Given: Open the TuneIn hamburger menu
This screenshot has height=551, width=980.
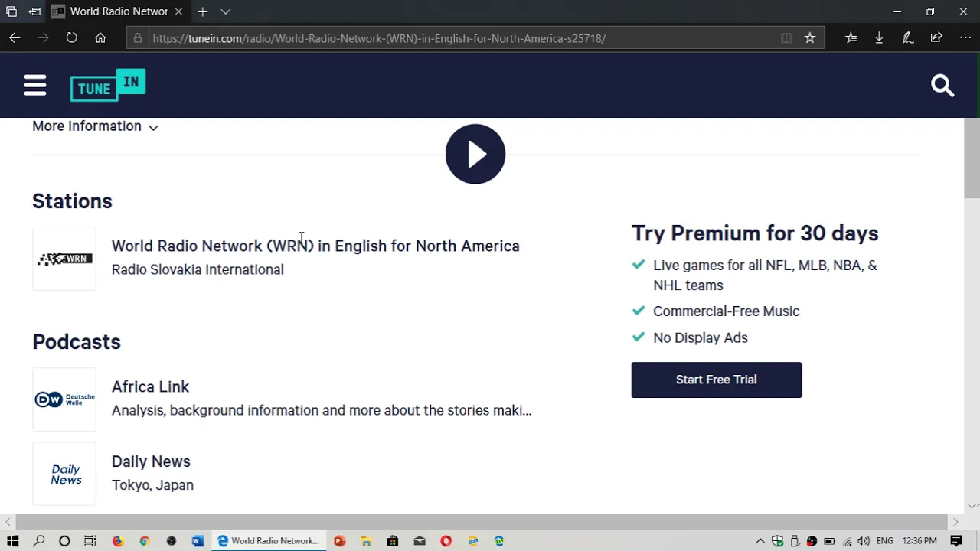Looking at the screenshot, I should (35, 85).
